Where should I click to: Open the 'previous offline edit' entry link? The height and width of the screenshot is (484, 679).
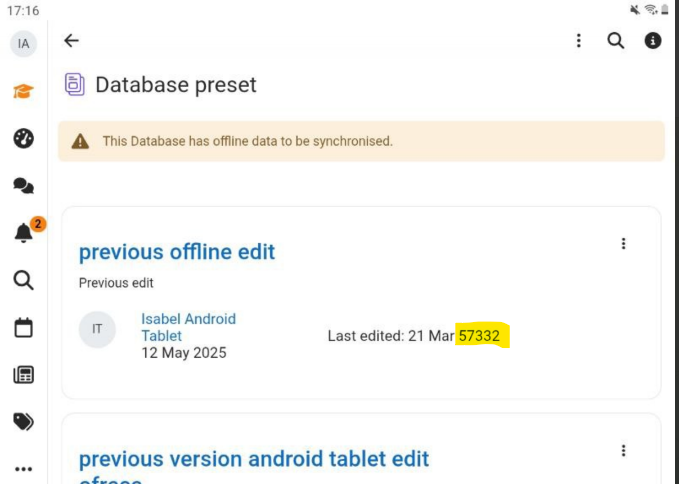(177, 252)
